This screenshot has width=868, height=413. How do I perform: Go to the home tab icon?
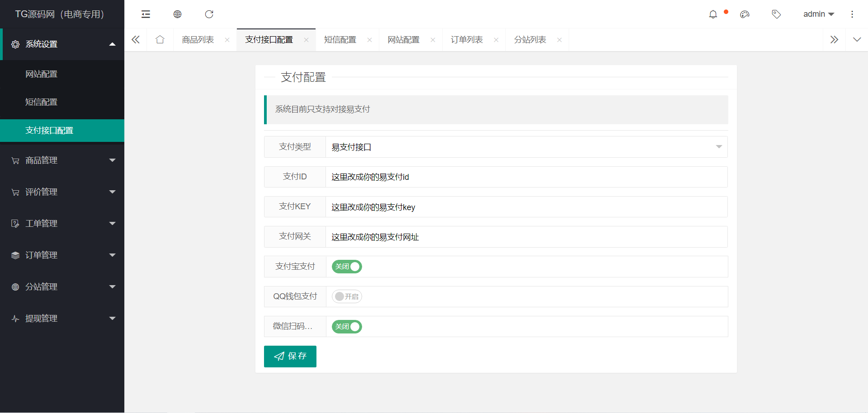pyautogui.click(x=160, y=40)
